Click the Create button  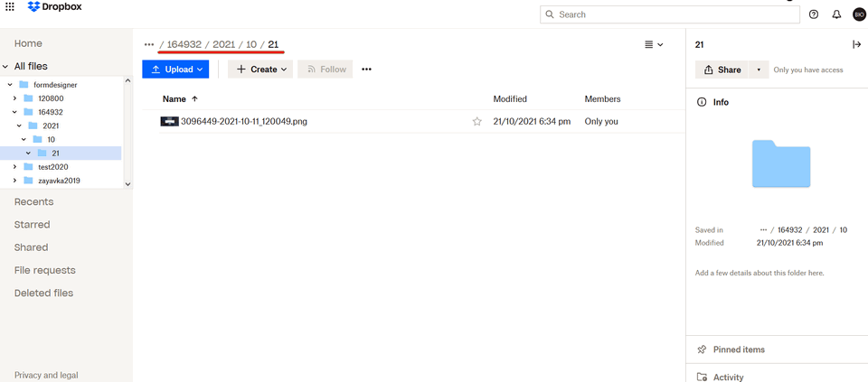259,69
